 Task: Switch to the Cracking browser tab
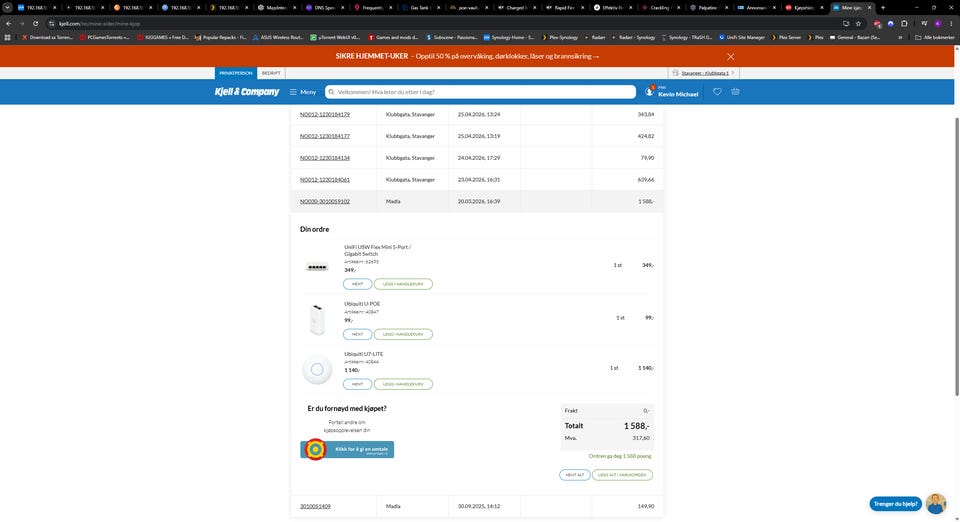[x=661, y=7]
